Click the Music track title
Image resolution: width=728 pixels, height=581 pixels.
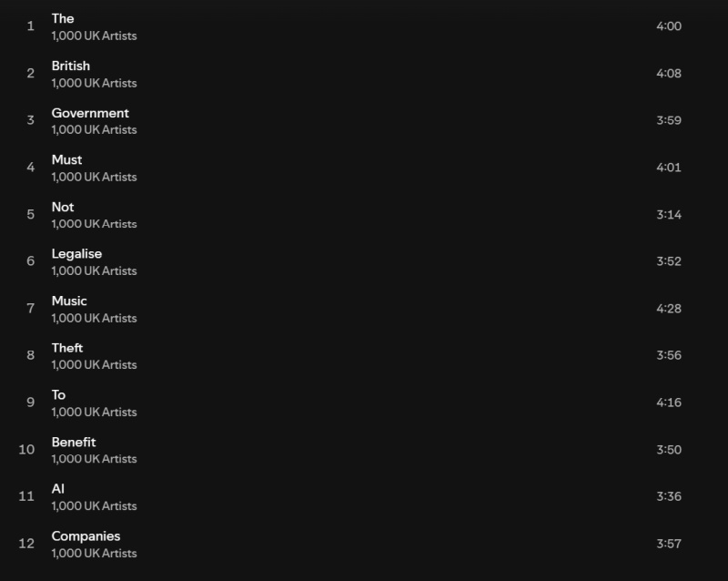coord(69,301)
